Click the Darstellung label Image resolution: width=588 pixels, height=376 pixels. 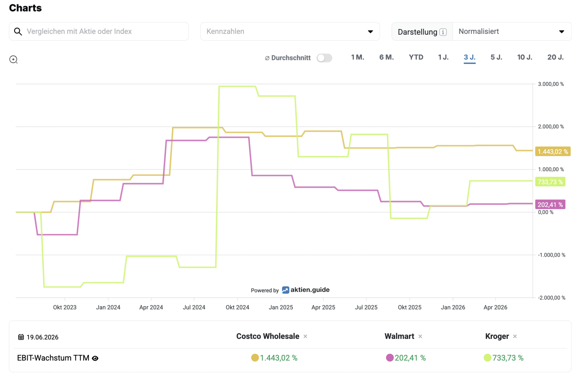(417, 32)
